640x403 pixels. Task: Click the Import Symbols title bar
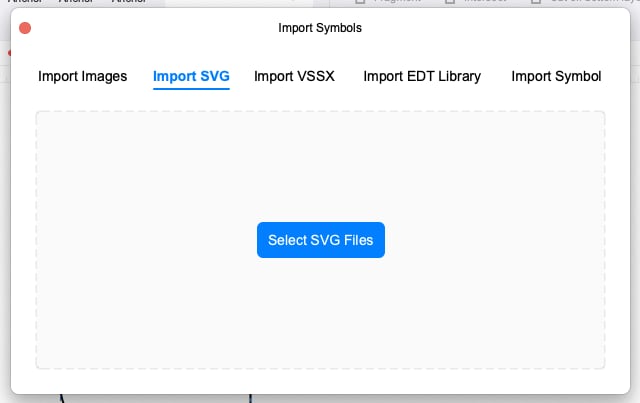click(320, 28)
